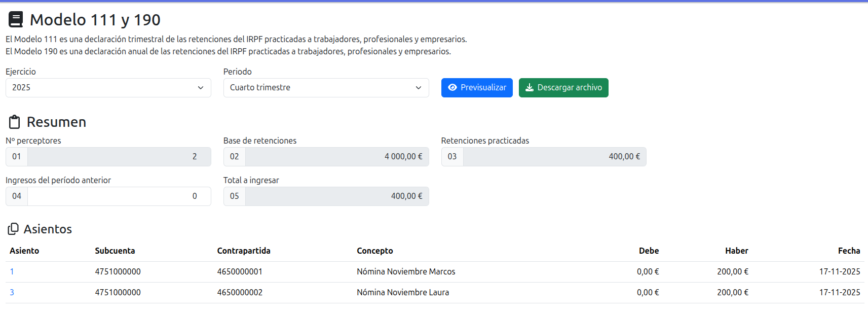Click the Fecha column header

pyautogui.click(x=849, y=251)
